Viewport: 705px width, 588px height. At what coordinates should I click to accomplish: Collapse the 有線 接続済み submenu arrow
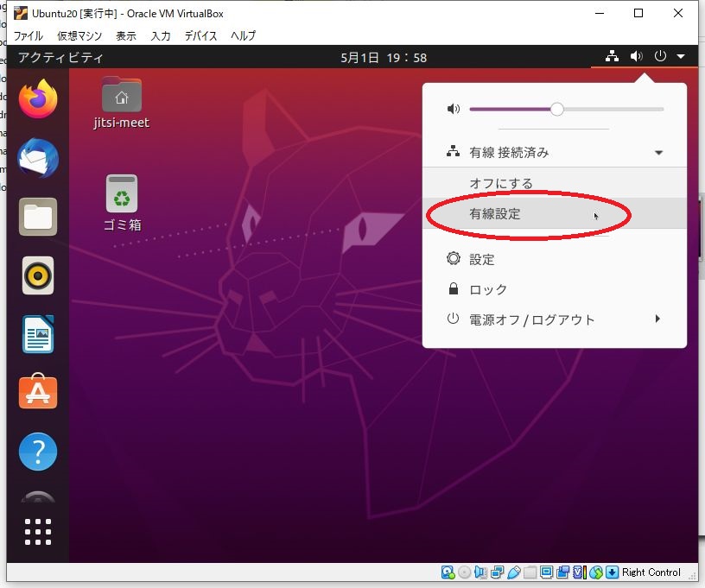click(x=658, y=153)
